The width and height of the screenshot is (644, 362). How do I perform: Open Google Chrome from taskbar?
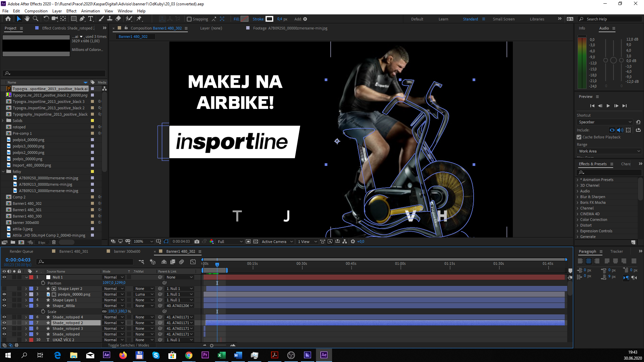tap(189, 355)
